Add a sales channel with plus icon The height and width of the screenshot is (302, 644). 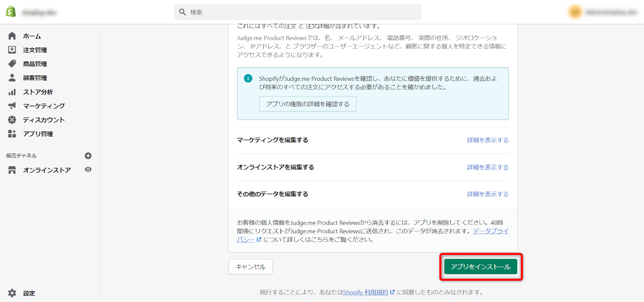(x=88, y=156)
